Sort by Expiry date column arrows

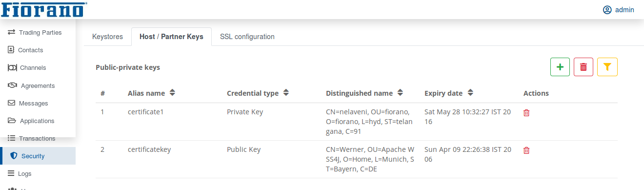[x=471, y=92]
